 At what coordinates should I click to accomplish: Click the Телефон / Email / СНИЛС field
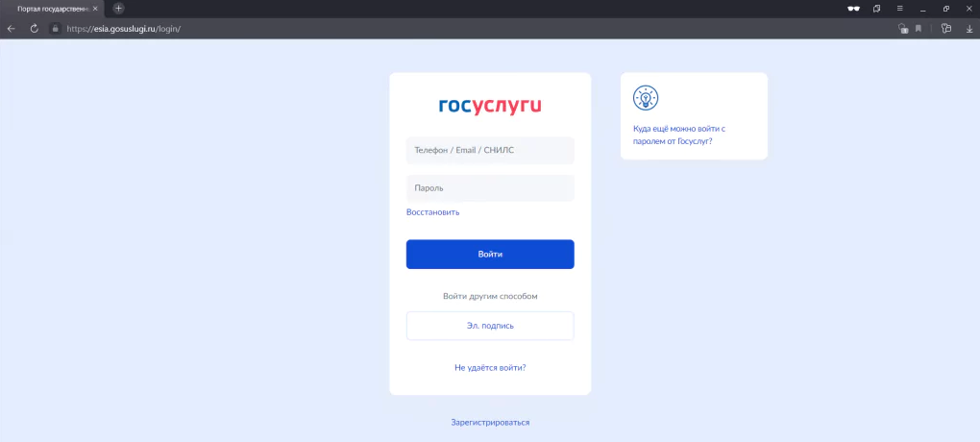(490, 151)
